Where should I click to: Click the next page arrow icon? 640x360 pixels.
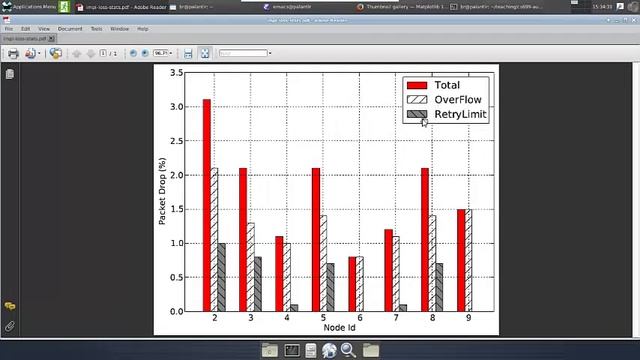(91, 53)
